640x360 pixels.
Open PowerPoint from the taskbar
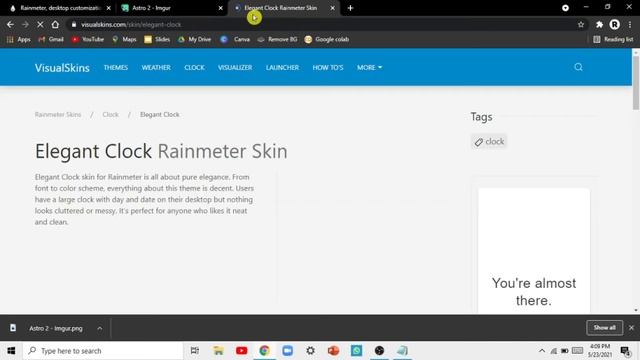[x=333, y=351]
